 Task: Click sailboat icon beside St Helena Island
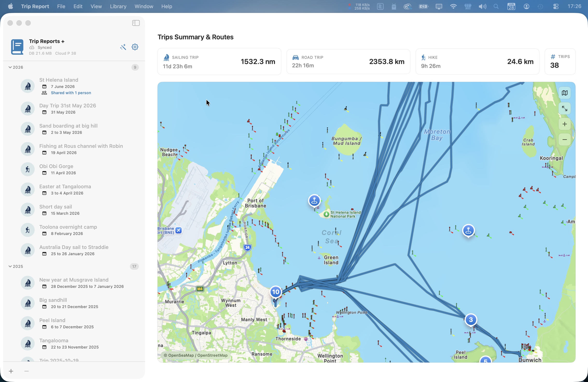[x=28, y=86]
